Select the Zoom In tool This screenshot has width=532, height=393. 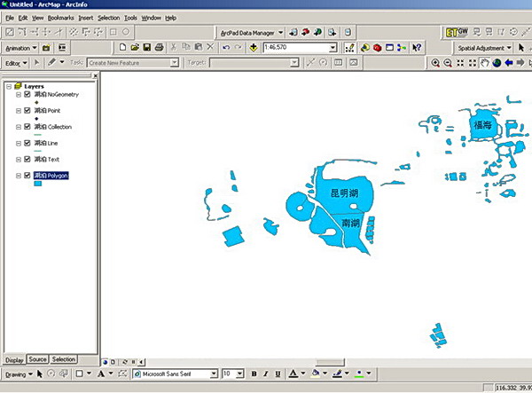pos(435,63)
